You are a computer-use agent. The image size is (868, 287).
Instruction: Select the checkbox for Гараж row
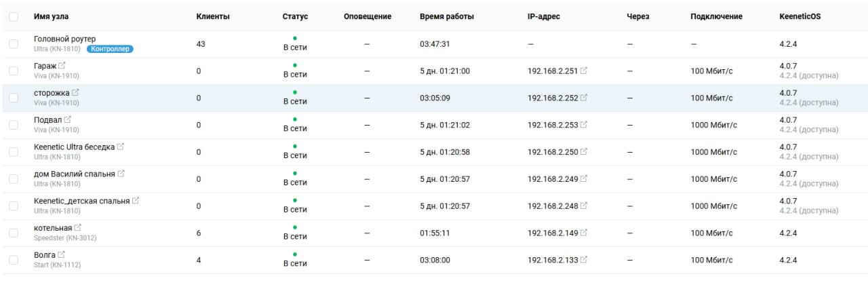pyautogui.click(x=14, y=71)
